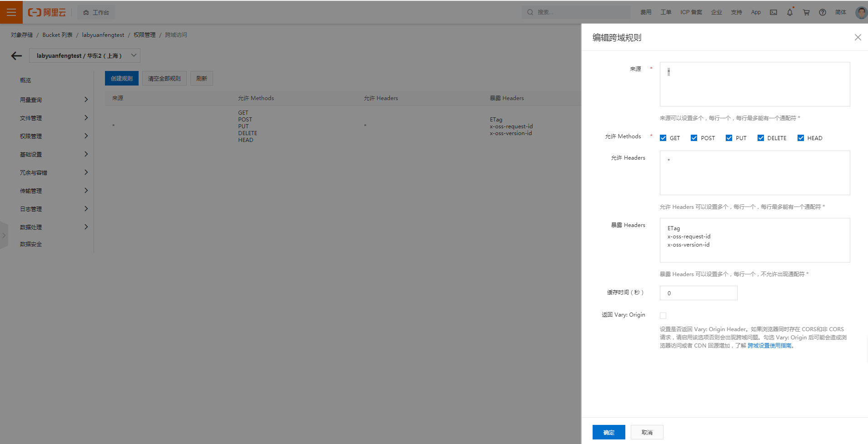
Task: Expand 冗余与容错 sidebar section
Action: click(x=54, y=172)
